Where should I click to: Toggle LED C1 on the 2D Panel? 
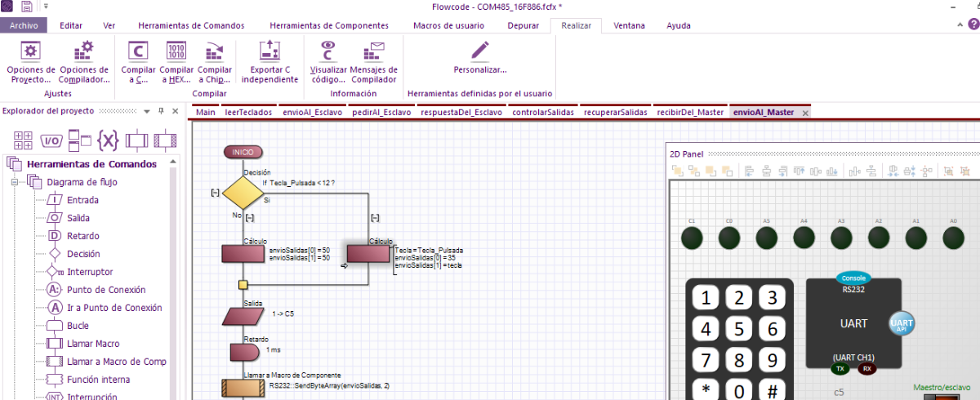[x=692, y=238]
